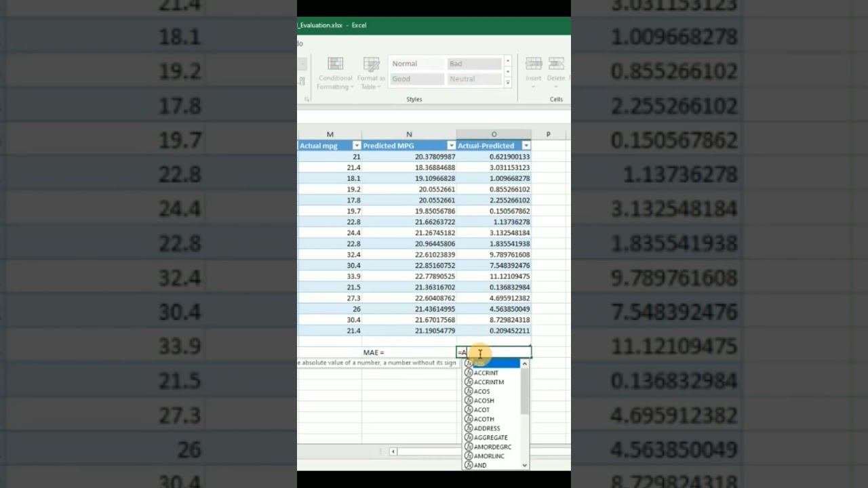Viewport: 868px width, 488px height.
Task: Choose ACOT from function list
Action: (x=492, y=410)
